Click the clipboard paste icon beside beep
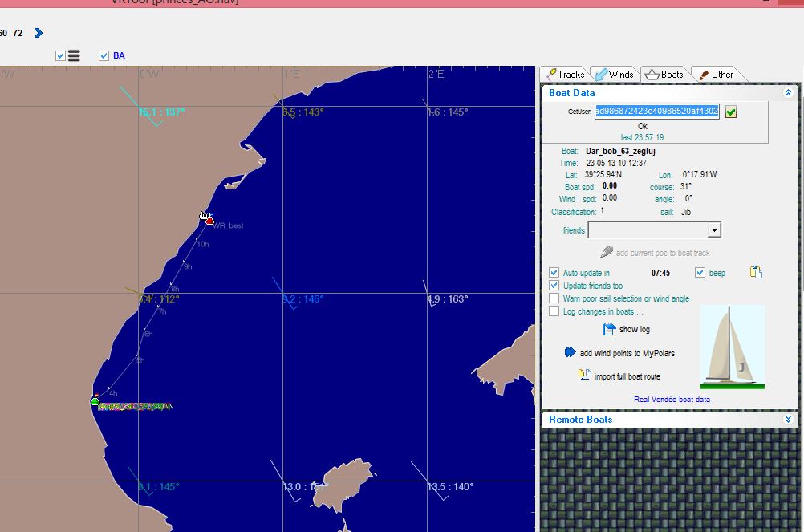This screenshot has width=804, height=532. pyautogui.click(x=756, y=272)
